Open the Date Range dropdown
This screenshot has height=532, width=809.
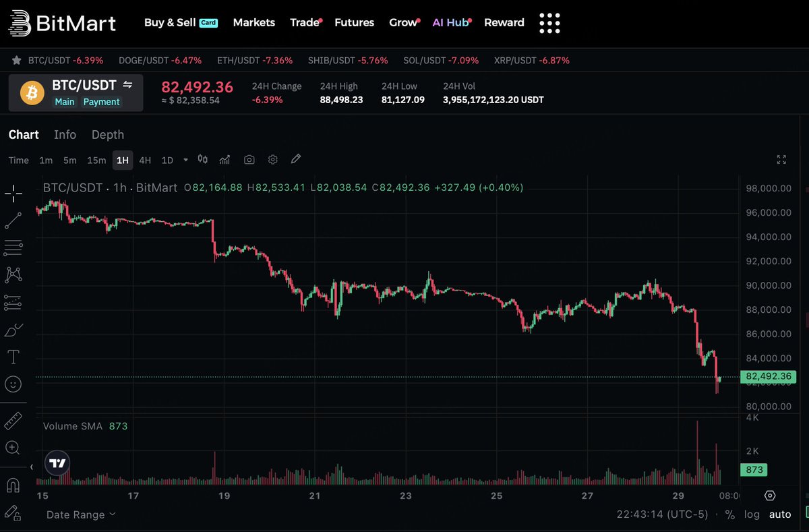(76, 514)
